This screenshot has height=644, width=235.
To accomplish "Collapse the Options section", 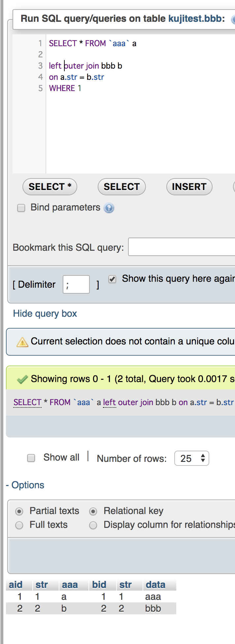I will click(25, 485).
